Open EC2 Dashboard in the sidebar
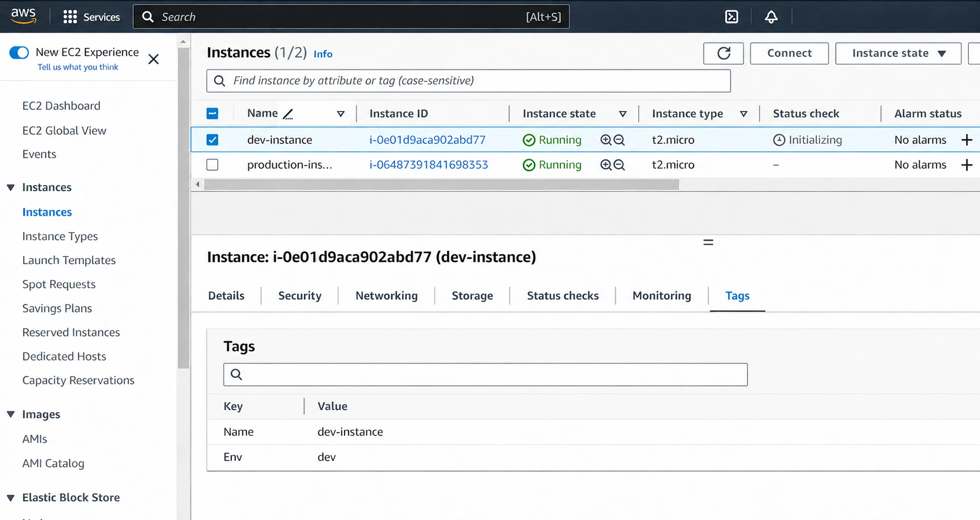This screenshot has height=520, width=980. coord(61,106)
